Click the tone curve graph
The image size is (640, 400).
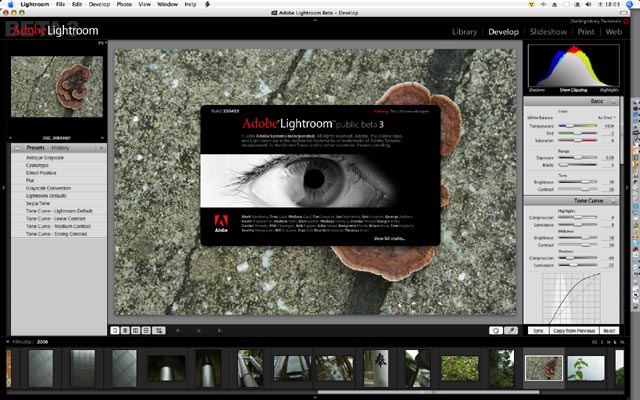(x=571, y=298)
